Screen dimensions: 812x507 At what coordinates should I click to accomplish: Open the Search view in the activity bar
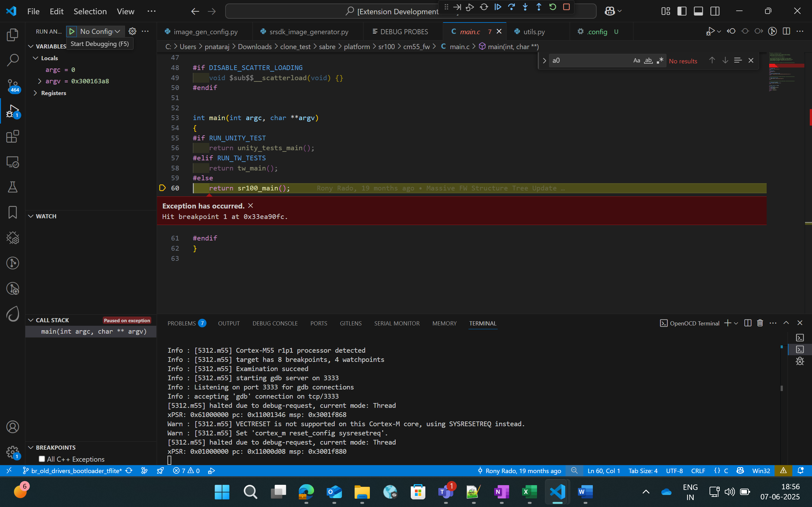(x=12, y=60)
